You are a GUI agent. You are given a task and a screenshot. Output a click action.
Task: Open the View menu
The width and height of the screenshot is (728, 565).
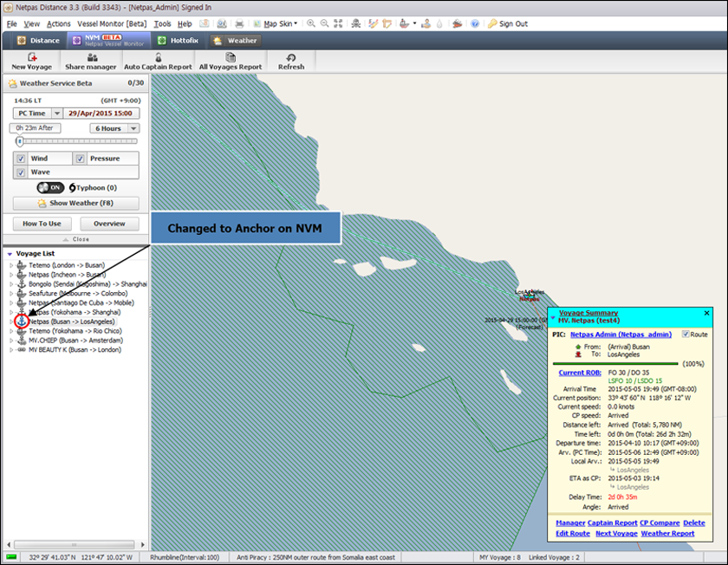[x=31, y=23]
